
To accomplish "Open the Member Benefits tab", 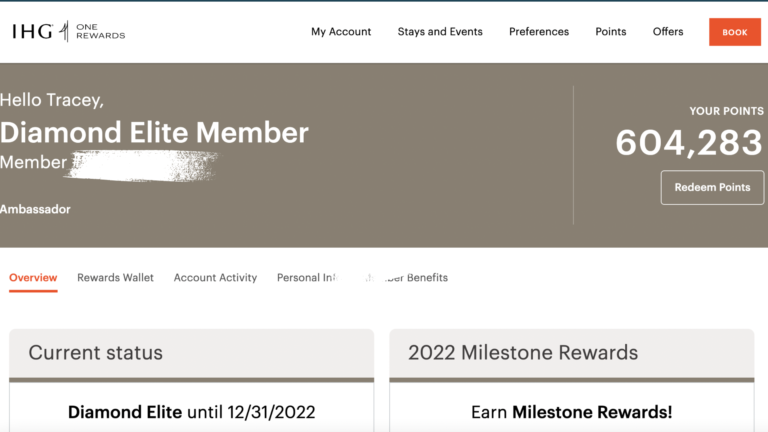I will [x=406, y=278].
